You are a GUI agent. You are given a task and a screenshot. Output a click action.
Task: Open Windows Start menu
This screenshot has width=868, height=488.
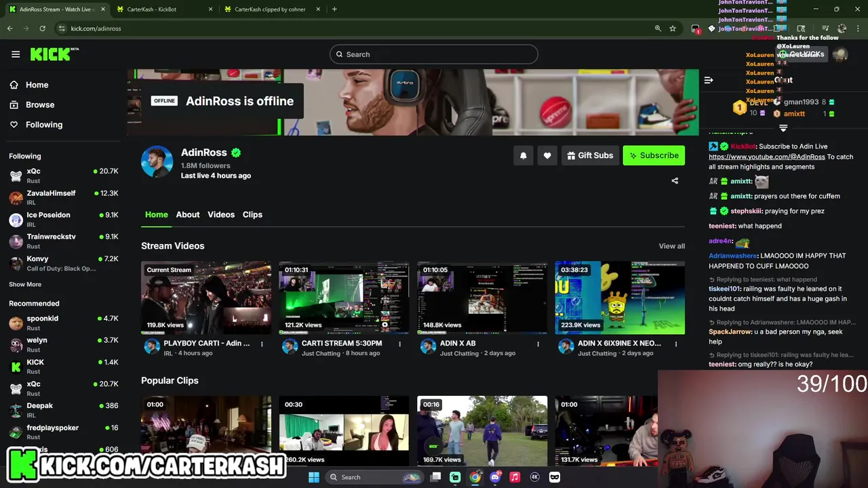point(313,477)
